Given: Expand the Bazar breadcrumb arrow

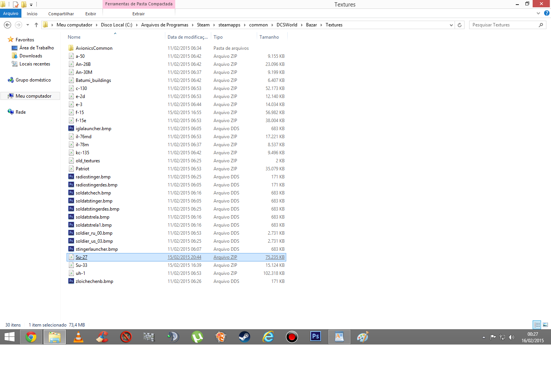Looking at the screenshot, I should [x=321, y=25].
